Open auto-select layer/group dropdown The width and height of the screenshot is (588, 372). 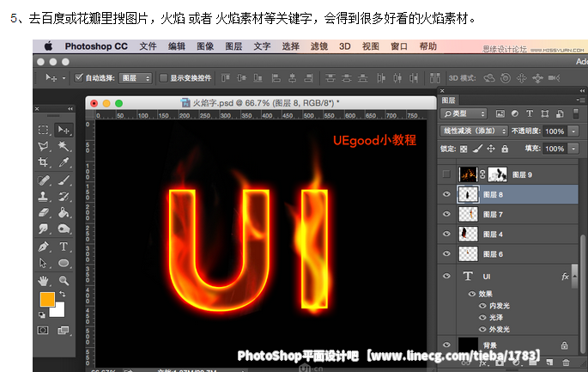click(136, 78)
